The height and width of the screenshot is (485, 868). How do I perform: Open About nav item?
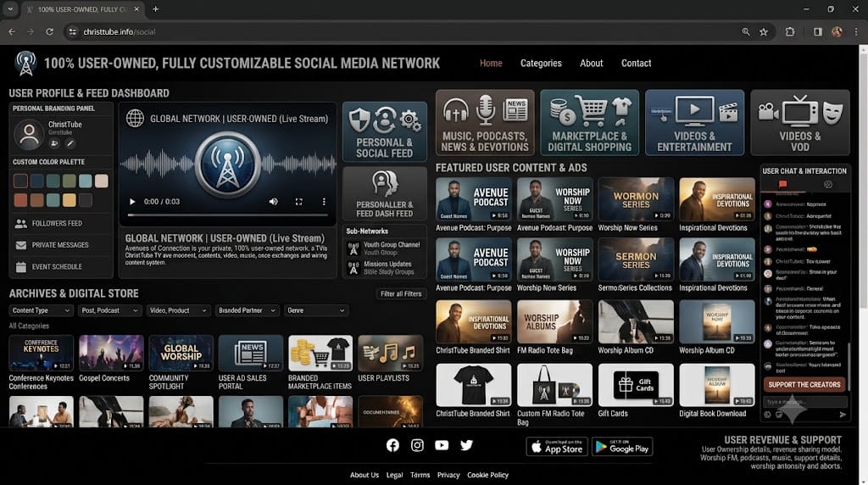click(x=591, y=63)
